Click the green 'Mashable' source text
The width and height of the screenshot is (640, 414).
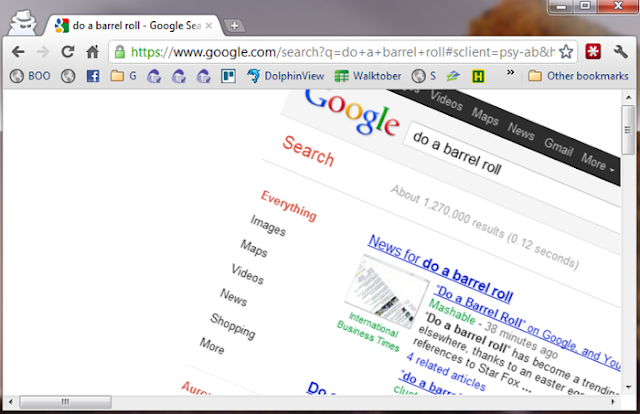coord(451,311)
